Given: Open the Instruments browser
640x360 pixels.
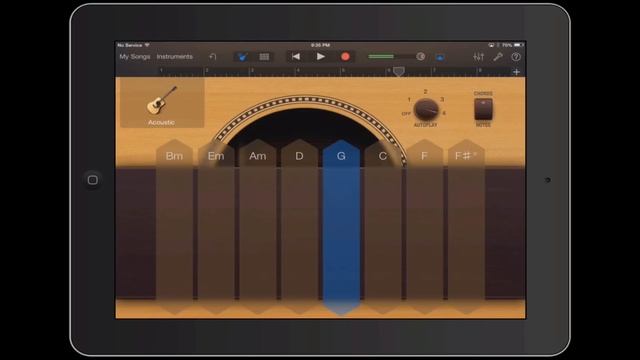Looking at the screenshot, I should tap(174, 57).
